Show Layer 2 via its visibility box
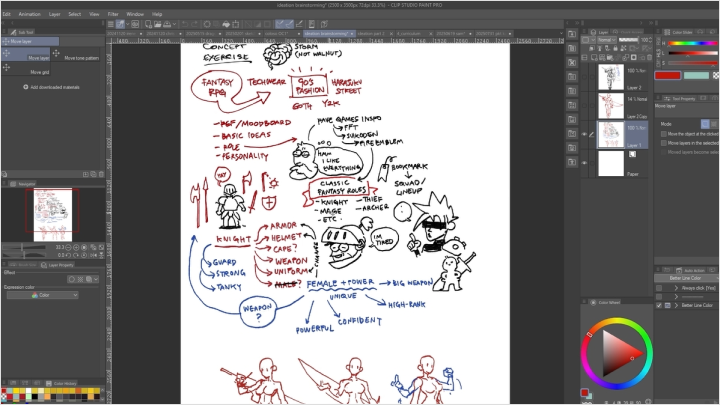 (x=585, y=77)
